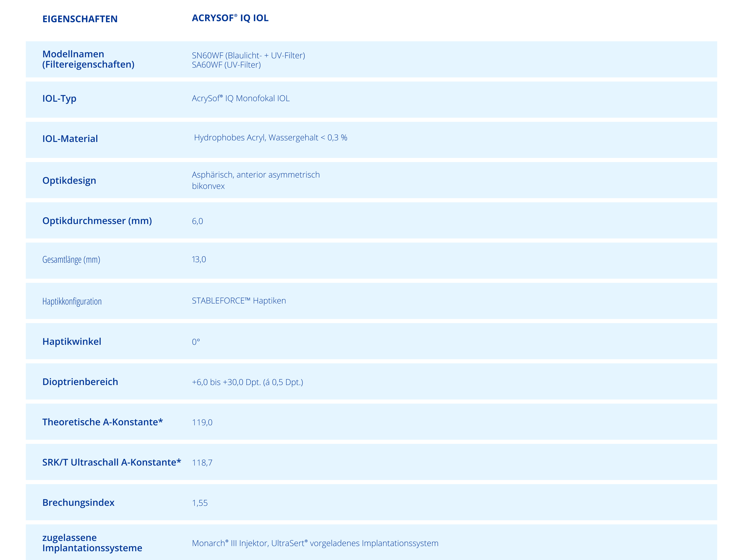
Task: Click the 6,0 optic diameter value
Action: click(x=197, y=221)
